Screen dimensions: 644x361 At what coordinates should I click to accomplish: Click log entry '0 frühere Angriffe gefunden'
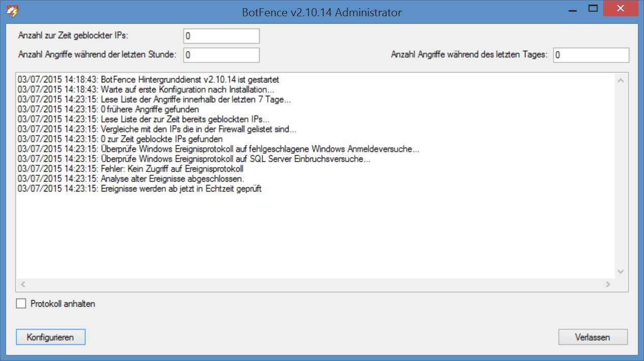(108, 109)
